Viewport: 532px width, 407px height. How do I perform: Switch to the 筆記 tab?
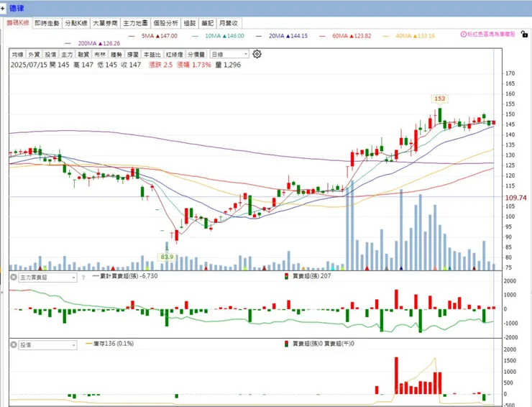(207, 23)
